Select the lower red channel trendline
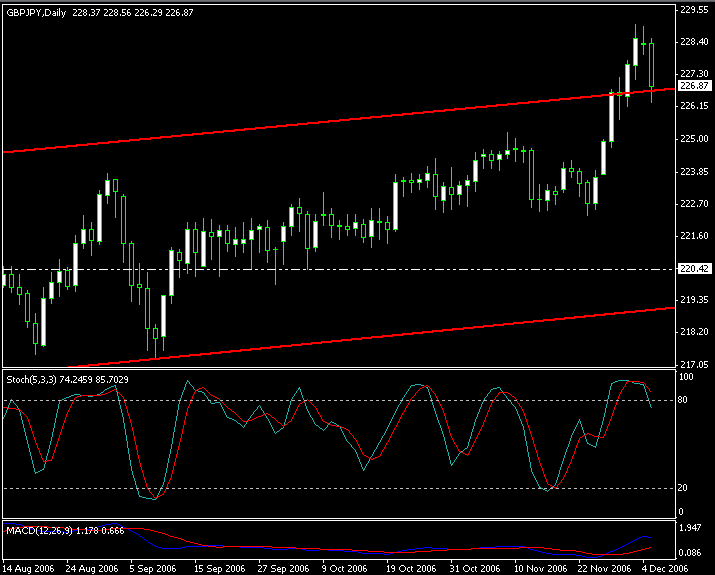 (x=372, y=337)
